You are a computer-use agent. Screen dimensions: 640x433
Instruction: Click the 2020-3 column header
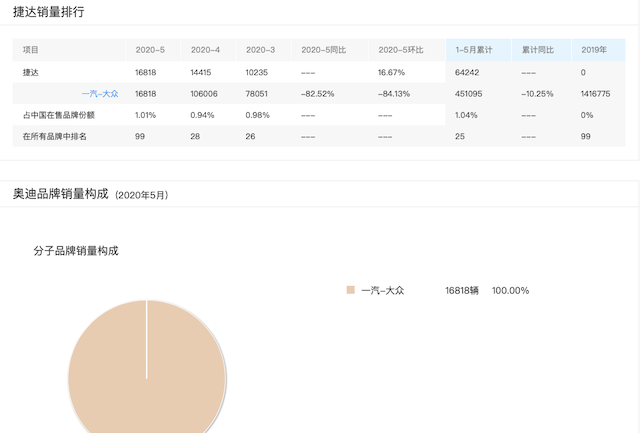pyautogui.click(x=264, y=50)
